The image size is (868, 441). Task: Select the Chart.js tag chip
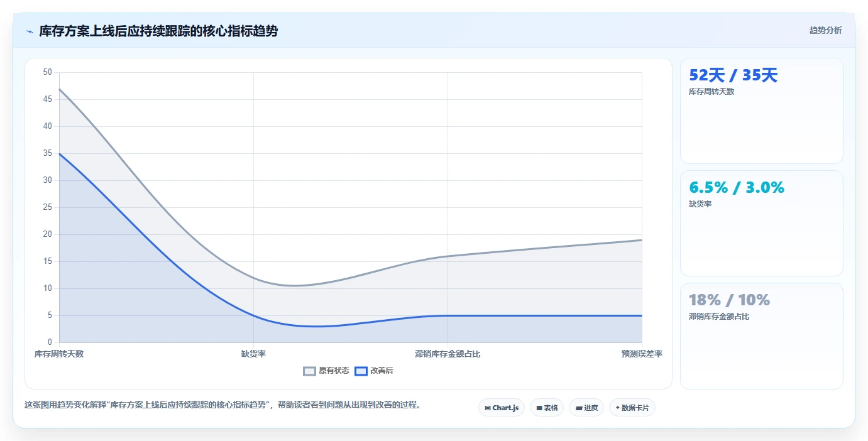[502, 408]
